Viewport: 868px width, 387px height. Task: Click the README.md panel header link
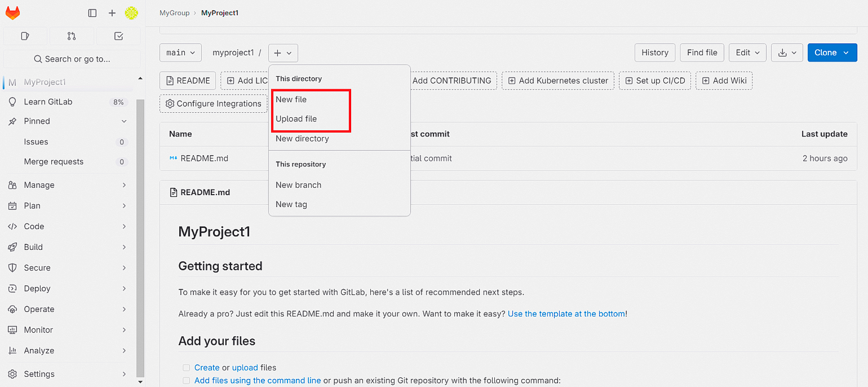pyautogui.click(x=205, y=192)
